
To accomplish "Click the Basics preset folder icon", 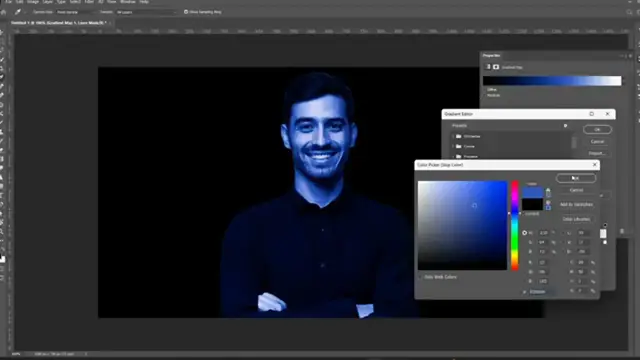I will pyautogui.click(x=459, y=136).
